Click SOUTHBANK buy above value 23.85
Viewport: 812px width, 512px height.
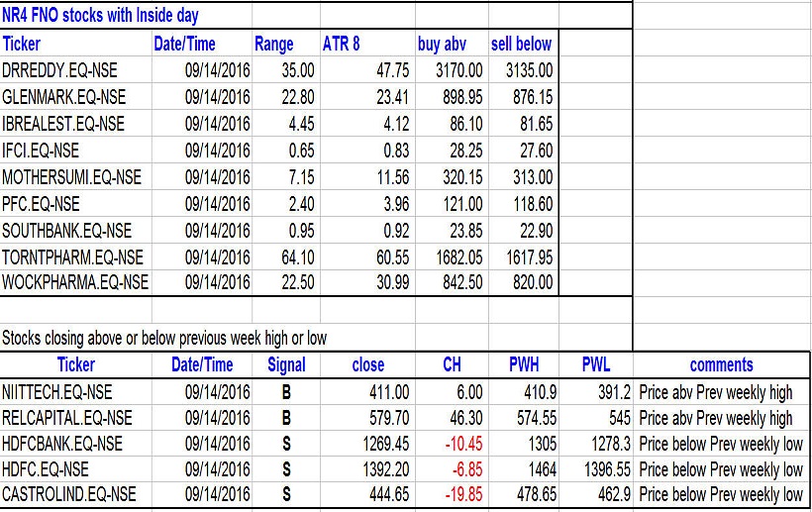tap(466, 231)
